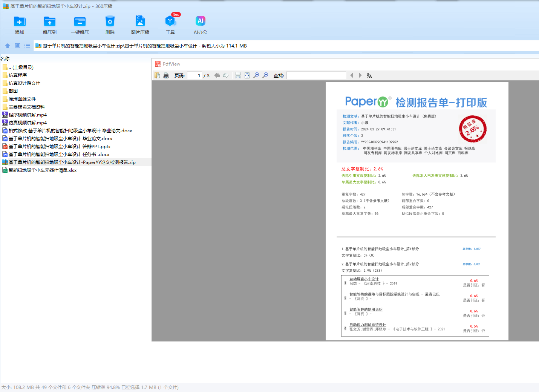Select the 主要模块文档资料 folder
539x392 pixels.
point(24,107)
